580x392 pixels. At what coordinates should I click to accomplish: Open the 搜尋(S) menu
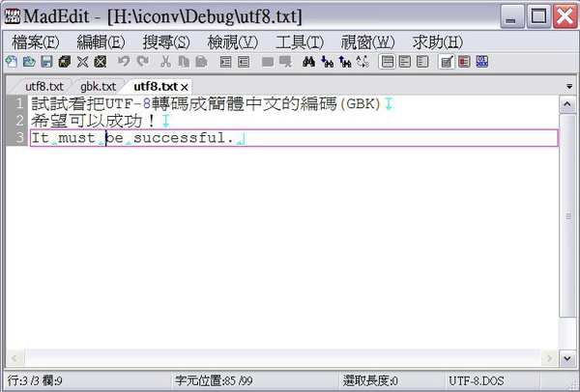click(166, 42)
